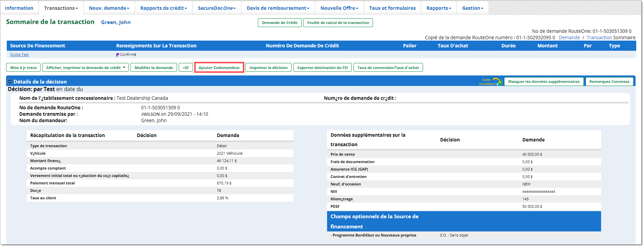Click the +SF button
The height and width of the screenshot is (247, 644).
point(186,68)
